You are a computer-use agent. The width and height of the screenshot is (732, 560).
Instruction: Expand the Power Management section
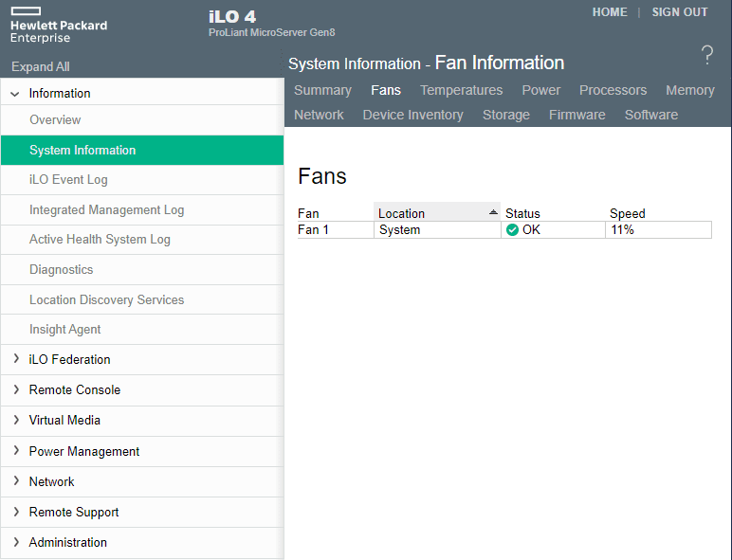click(16, 450)
